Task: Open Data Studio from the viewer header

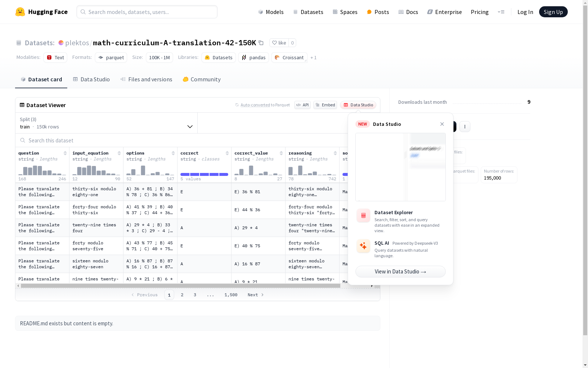Action: coord(358,105)
